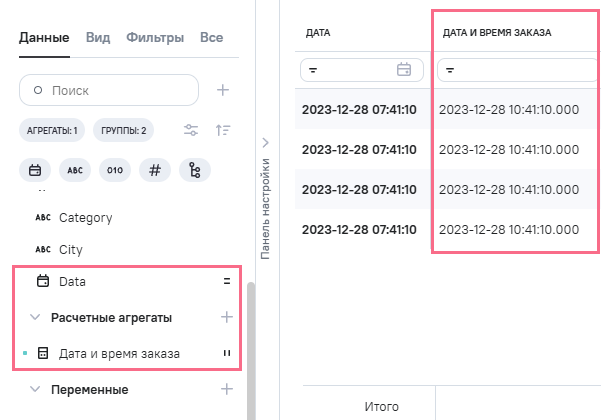Open calendar picker in ДАТА filter

(404, 70)
